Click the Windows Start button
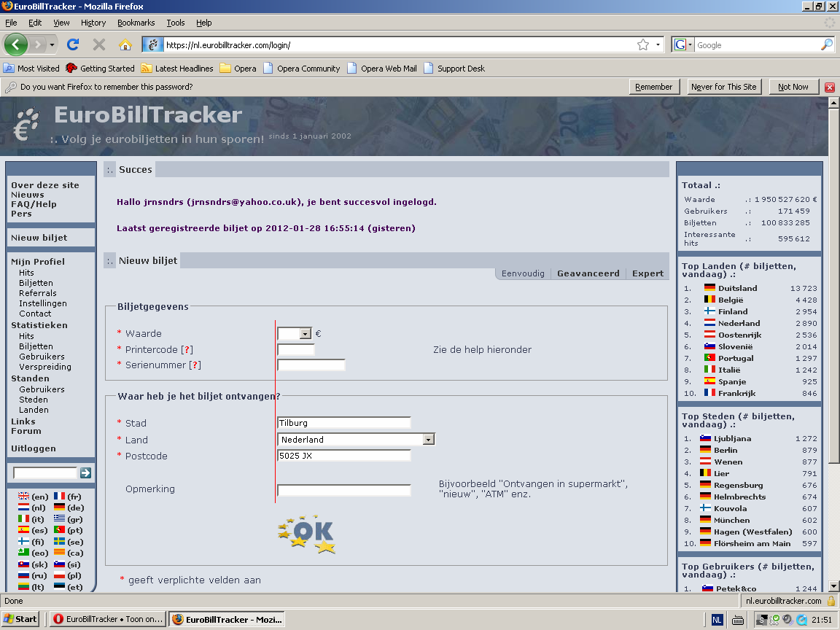Viewport: 840px width, 630px height. pyautogui.click(x=20, y=619)
